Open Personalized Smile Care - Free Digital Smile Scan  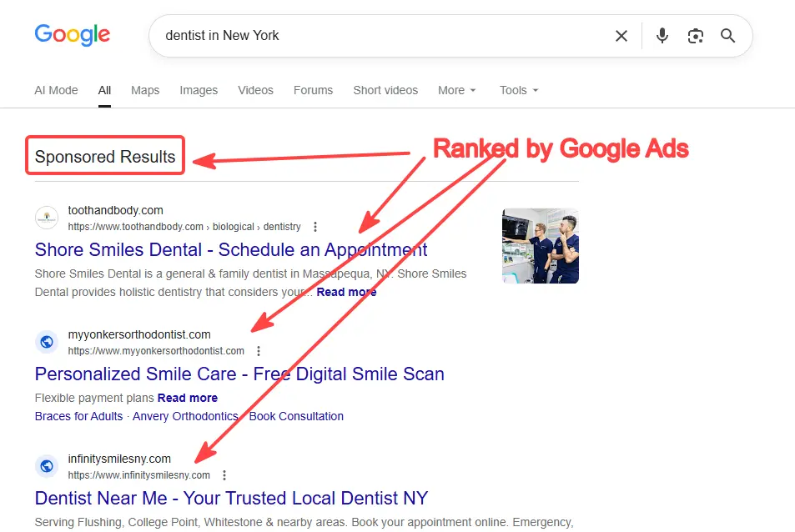239,374
